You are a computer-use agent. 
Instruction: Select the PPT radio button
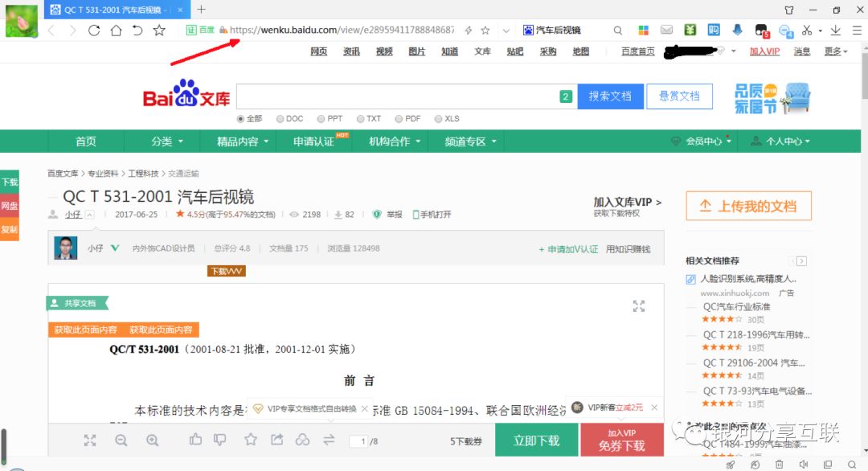point(321,119)
